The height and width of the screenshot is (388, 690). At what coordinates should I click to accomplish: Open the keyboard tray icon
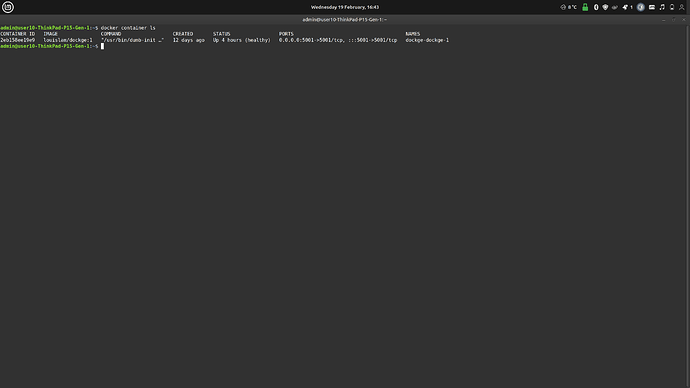pyautogui.click(x=652, y=7)
